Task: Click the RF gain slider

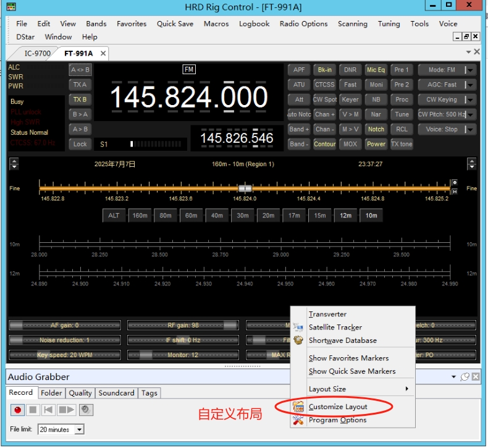Action: click(x=183, y=325)
